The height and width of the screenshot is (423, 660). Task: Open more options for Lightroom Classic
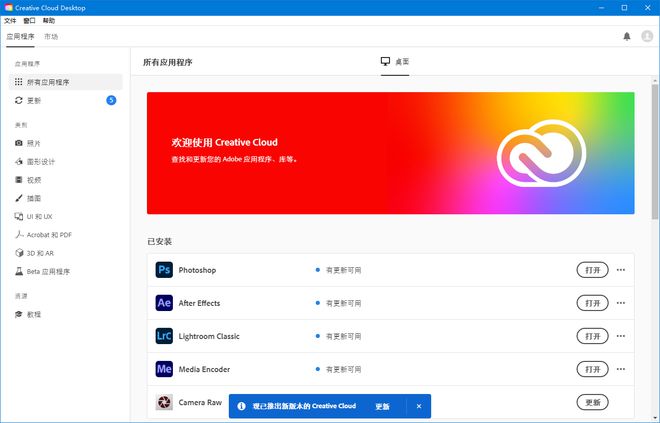pyautogui.click(x=621, y=336)
